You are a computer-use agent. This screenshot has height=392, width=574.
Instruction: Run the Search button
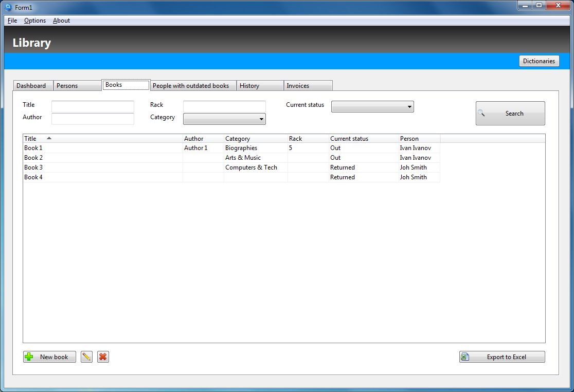click(510, 113)
